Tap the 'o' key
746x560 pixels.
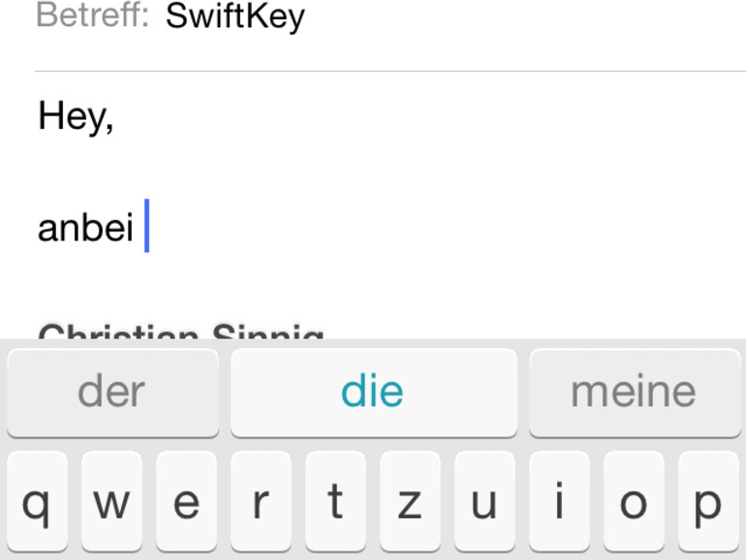point(634,504)
